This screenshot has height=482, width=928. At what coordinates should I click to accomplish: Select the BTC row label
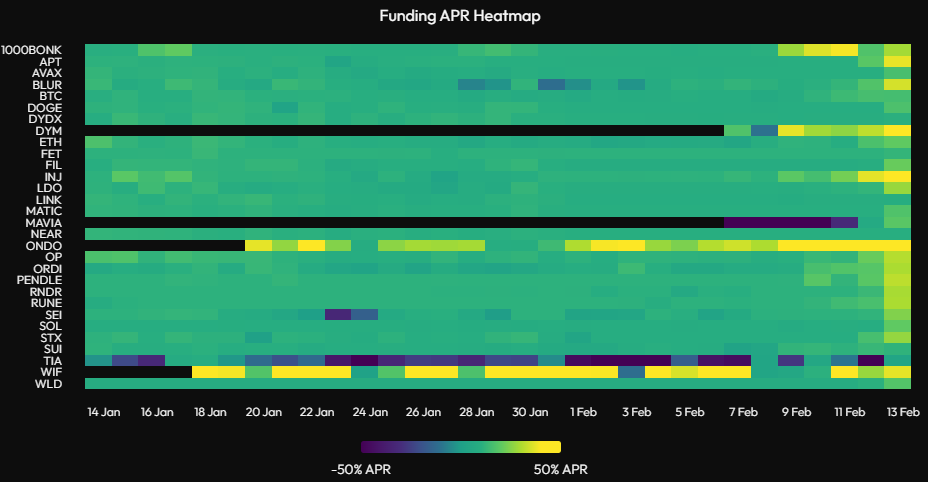pyautogui.click(x=50, y=96)
